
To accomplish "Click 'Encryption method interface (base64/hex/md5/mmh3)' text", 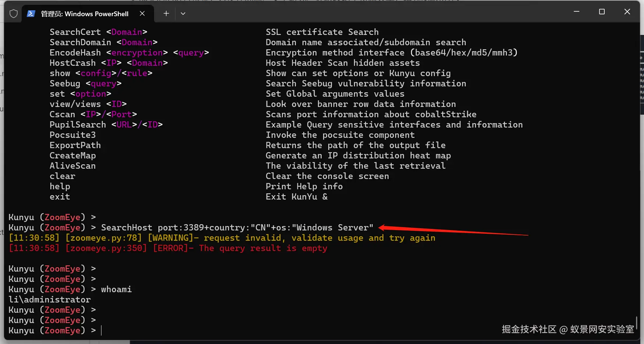I will tap(391, 53).
